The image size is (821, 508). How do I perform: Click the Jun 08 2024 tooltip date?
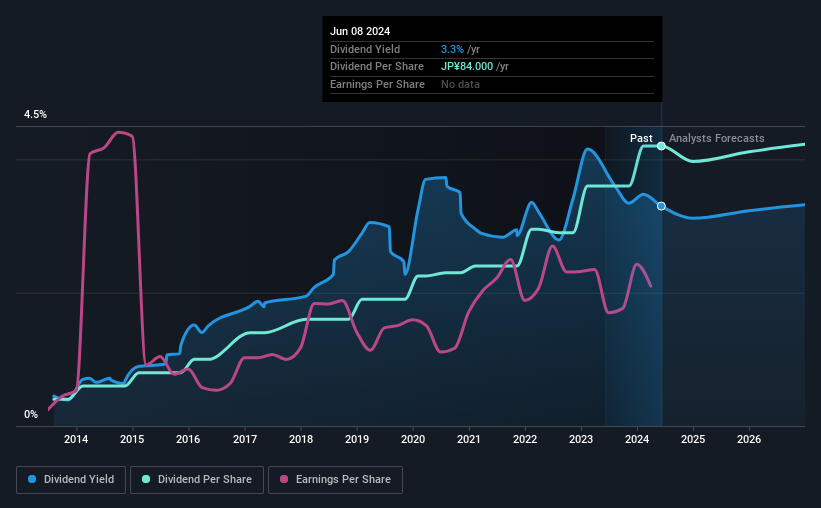(x=360, y=31)
